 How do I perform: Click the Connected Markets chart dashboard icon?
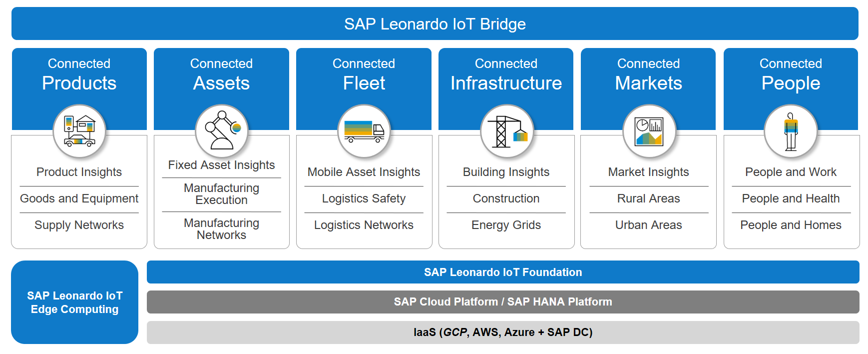649,131
